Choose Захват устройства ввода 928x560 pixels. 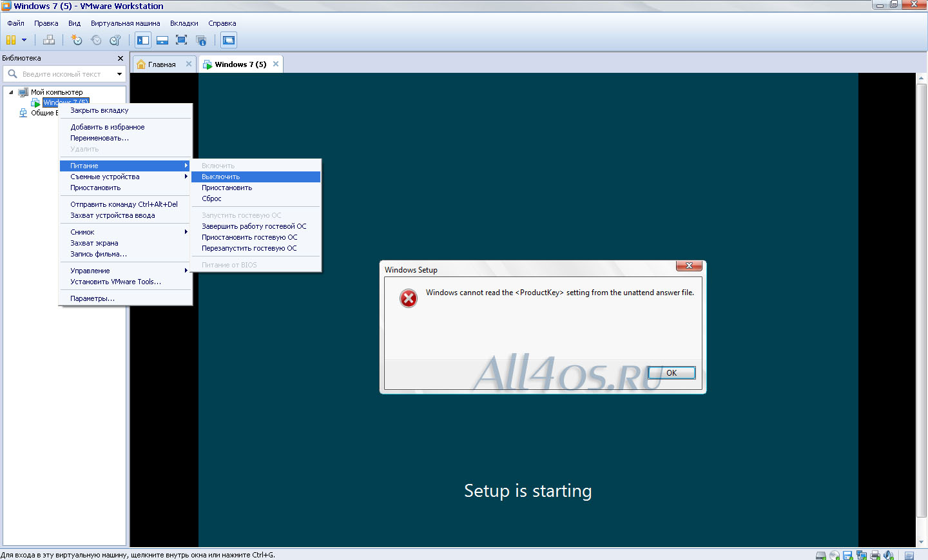(126, 215)
